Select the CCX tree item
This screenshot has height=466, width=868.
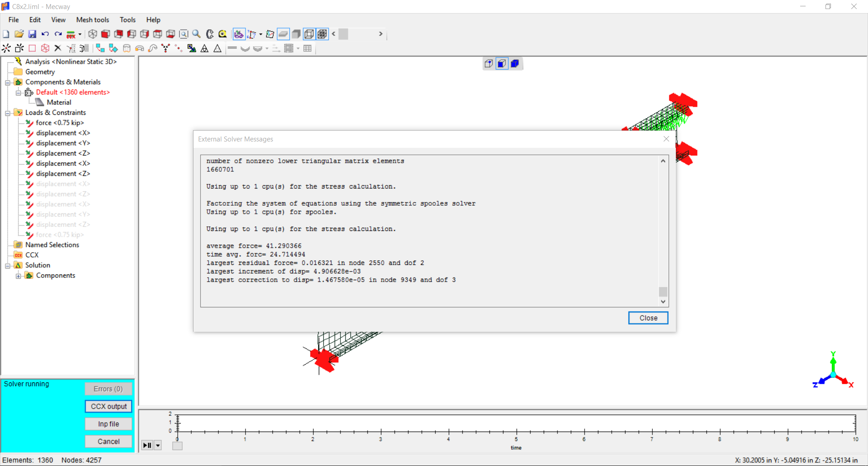(x=32, y=255)
